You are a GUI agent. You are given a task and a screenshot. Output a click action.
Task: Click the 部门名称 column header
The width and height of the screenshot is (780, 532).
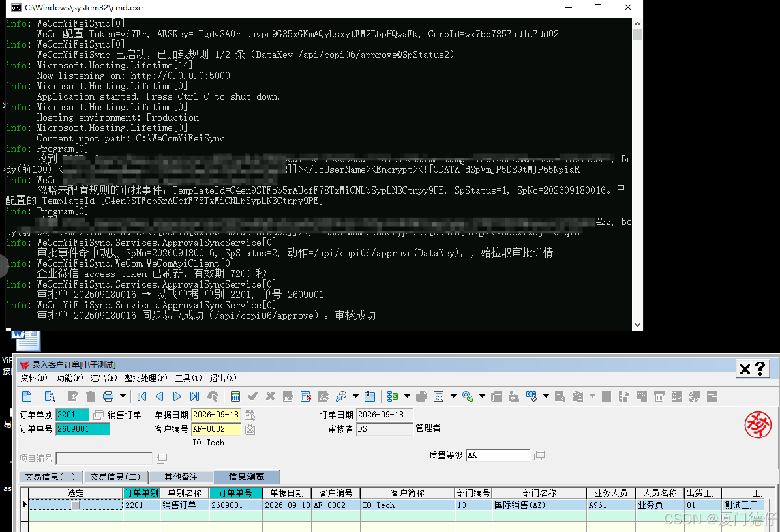(539, 494)
